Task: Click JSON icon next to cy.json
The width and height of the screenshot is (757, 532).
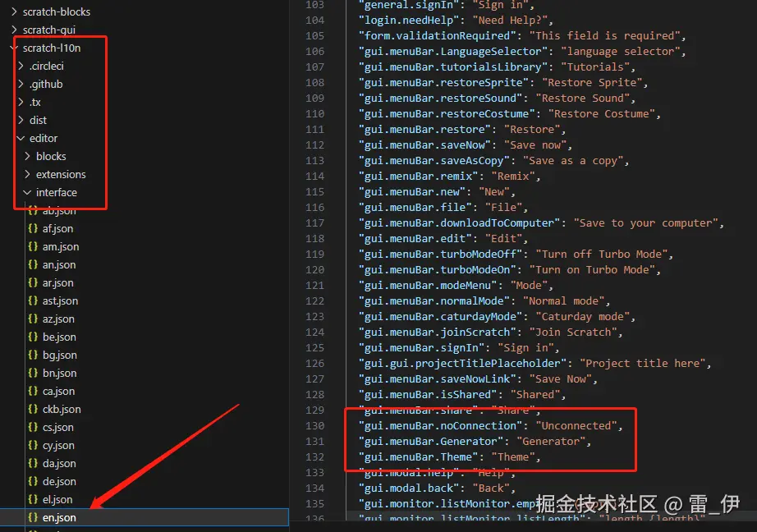Action: point(33,445)
